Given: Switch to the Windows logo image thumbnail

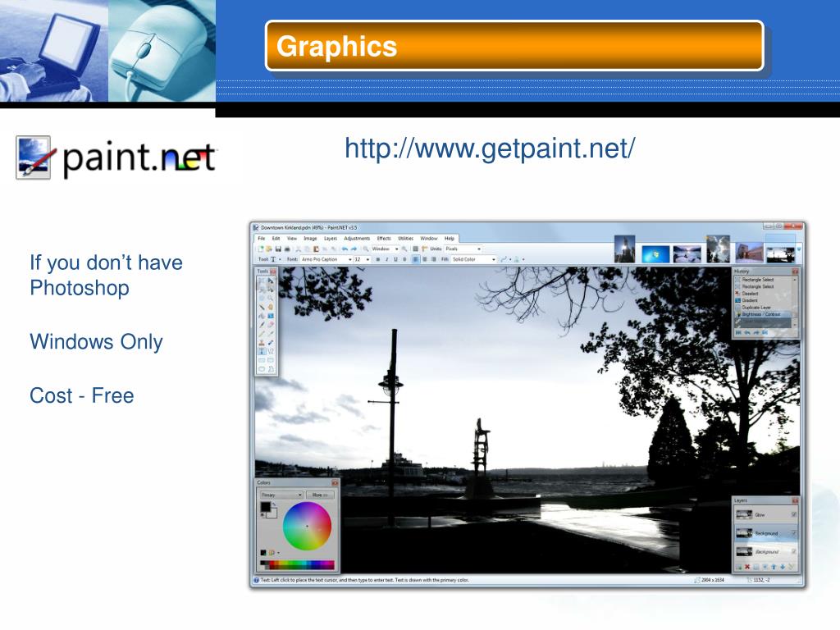Looking at the screenshot, I should coord(655,254).
